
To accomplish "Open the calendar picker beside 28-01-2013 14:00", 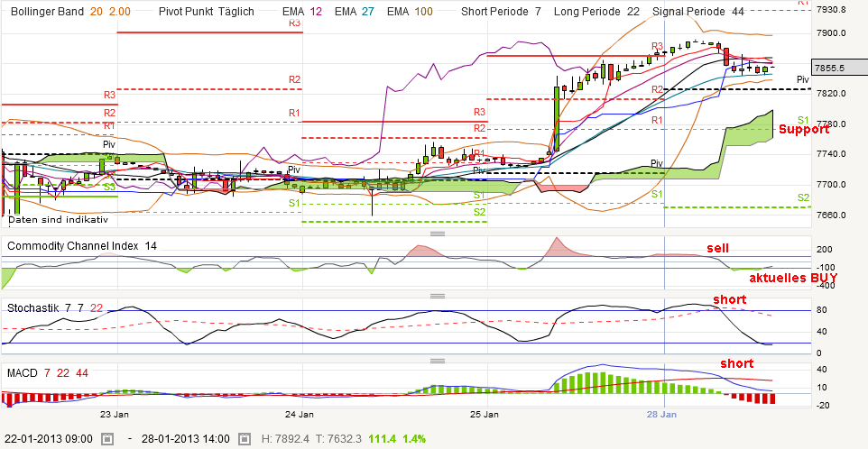I will pos(245,439).
